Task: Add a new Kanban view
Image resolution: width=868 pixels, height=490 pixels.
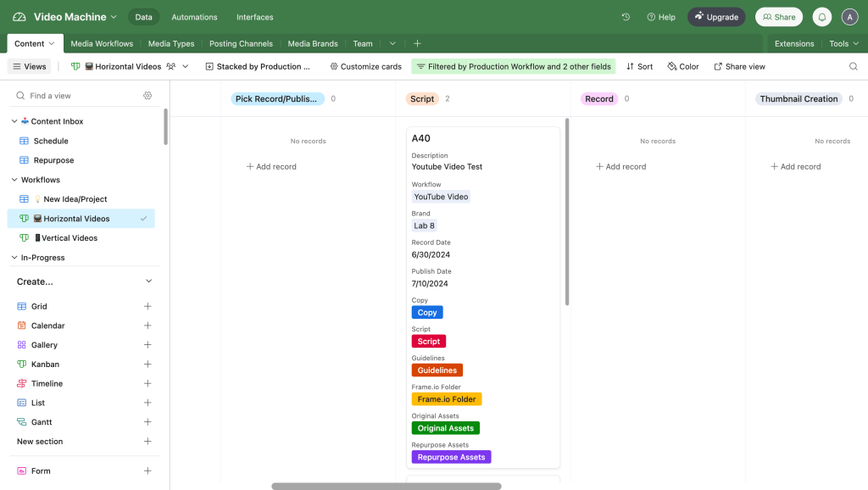Action: click(147, 365)
